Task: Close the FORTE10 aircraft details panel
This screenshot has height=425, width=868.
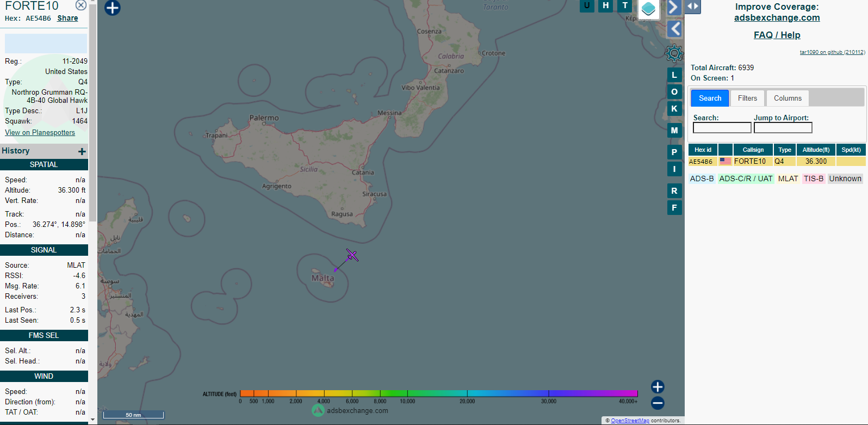Action: (80, 5)
